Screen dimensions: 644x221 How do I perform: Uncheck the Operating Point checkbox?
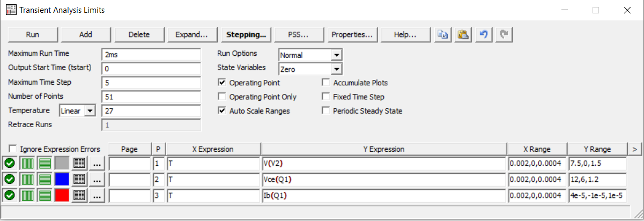pos(222,83)
